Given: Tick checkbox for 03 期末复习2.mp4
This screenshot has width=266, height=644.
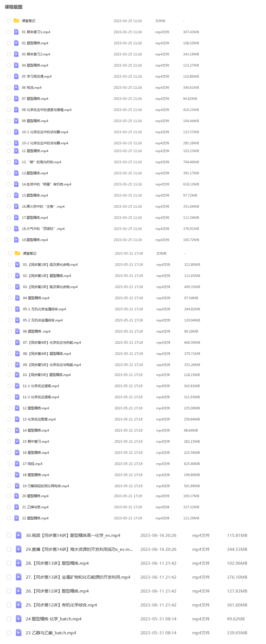Looking at the screenshot, I should [9, 54].
